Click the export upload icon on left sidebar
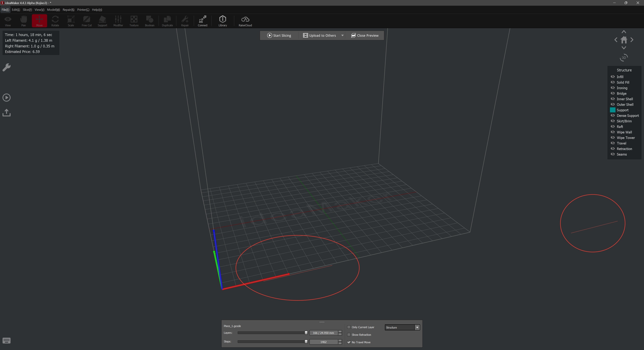 point(7,113)
